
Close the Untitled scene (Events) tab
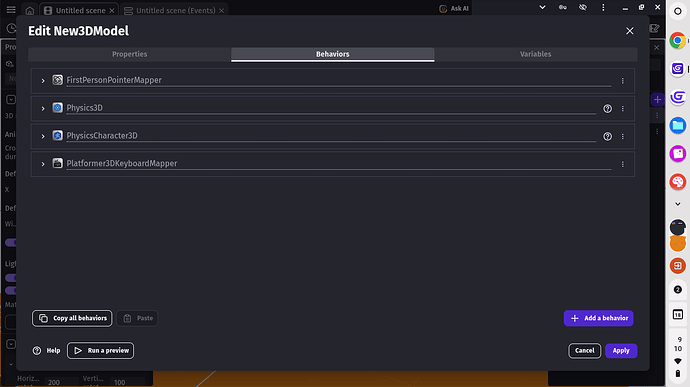click(221, 11)
